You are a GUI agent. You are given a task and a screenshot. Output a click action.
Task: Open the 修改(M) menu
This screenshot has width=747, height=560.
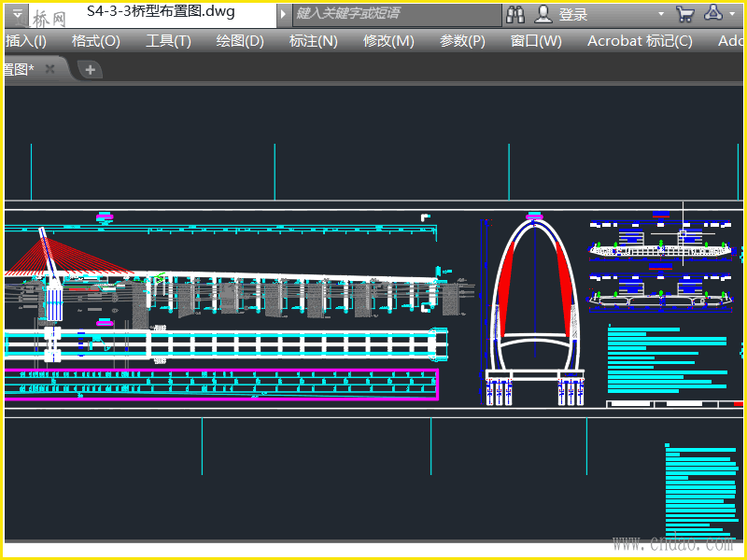pyautogui.click(x=388, y=41)
